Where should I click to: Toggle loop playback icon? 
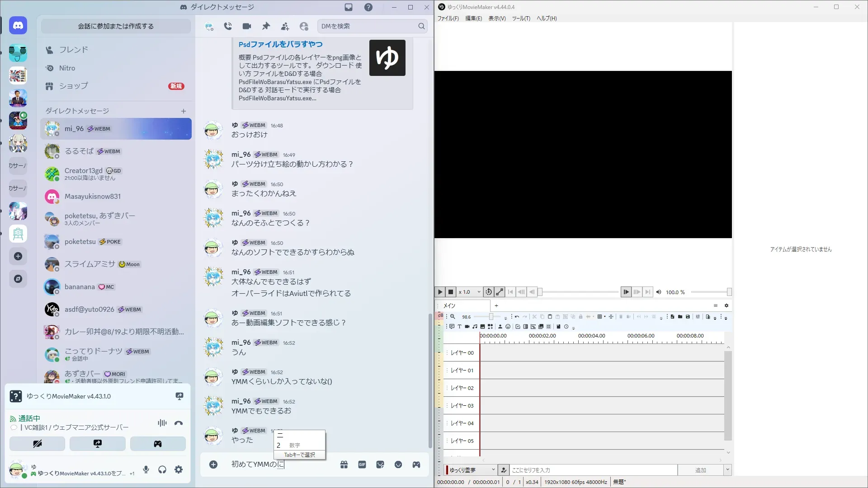488,292
